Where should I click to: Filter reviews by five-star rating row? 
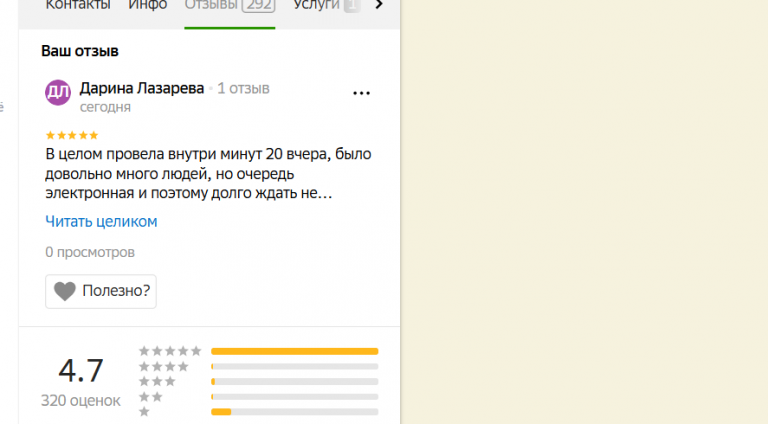259,351
